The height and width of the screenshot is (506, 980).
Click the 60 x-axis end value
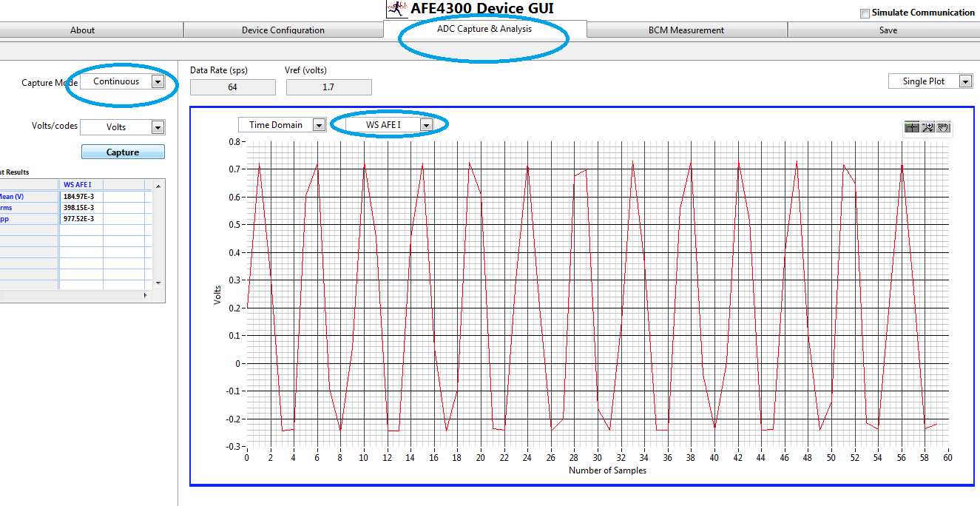pyautogui.click(x=948, y=458)
